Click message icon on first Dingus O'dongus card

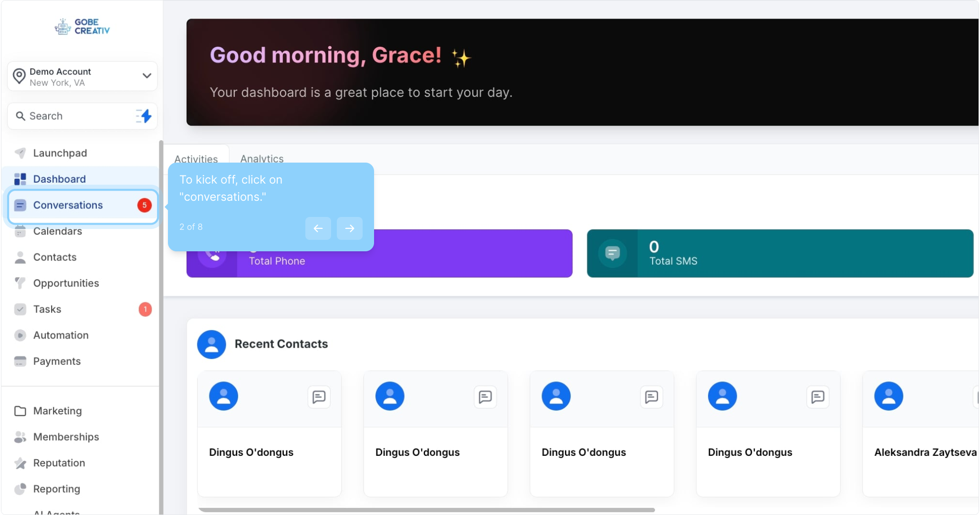coord(319,397)
